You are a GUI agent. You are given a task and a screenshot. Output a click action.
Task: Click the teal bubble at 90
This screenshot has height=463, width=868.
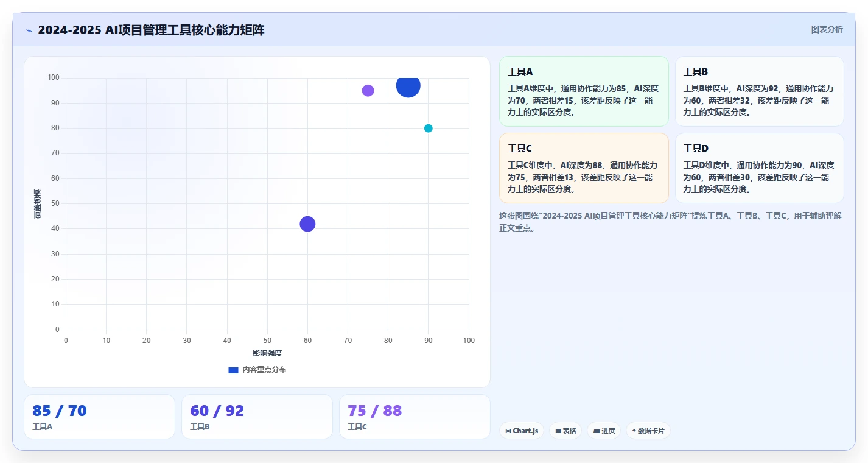tap(428, 129)
